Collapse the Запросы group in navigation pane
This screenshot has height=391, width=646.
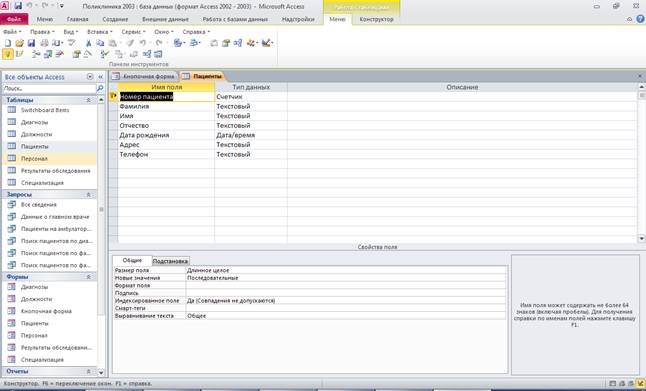(x=88, y=194)
